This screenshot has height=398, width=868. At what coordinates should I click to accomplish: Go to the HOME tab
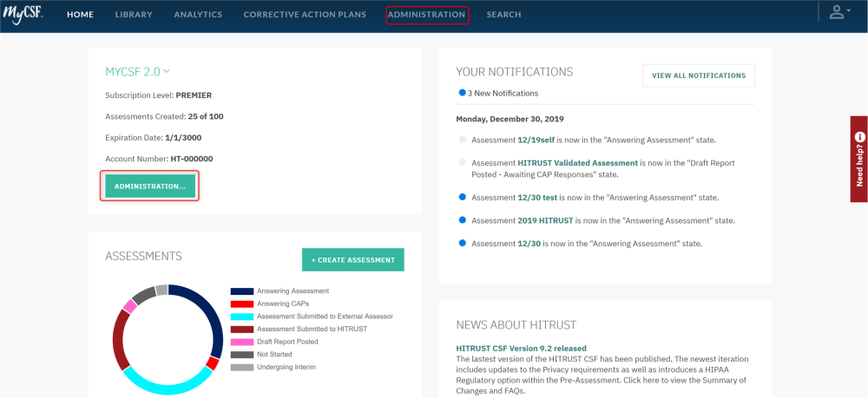click(x=80, y=15)
